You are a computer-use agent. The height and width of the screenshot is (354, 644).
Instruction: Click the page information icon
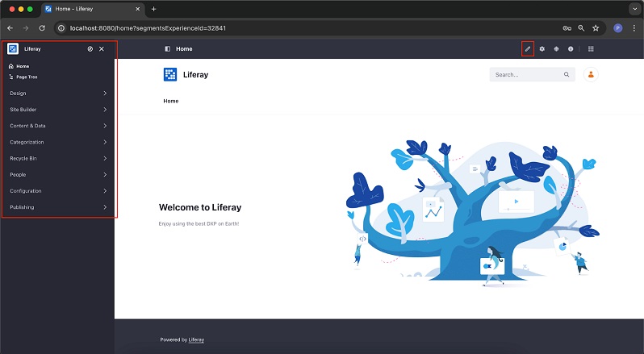[x=571, y=49]
